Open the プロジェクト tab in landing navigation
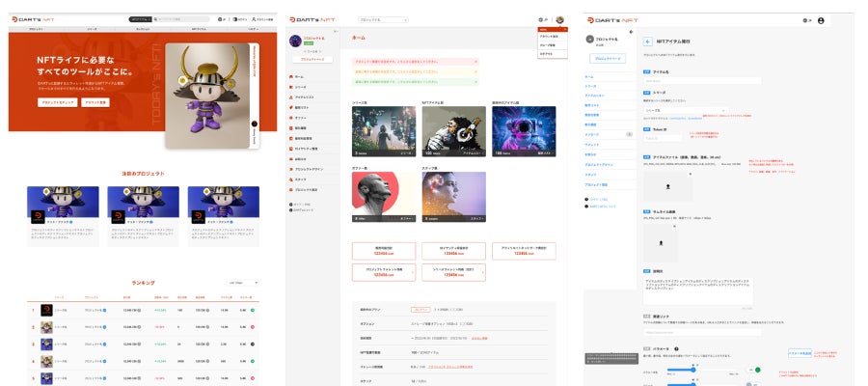The image size is (868, 386). pos(36,28)
